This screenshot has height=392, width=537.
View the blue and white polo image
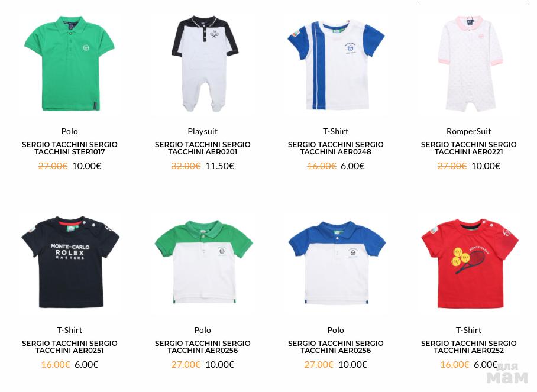tap(337, 263)
